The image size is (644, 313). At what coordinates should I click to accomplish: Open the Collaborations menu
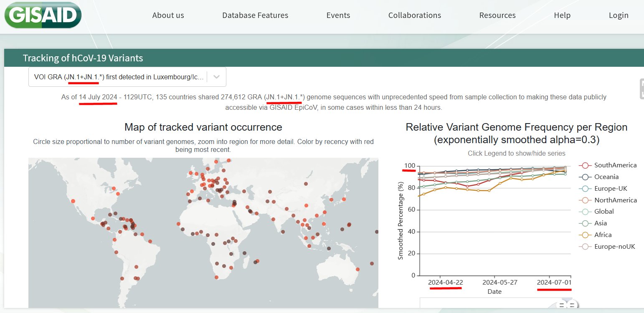(414, 15)
